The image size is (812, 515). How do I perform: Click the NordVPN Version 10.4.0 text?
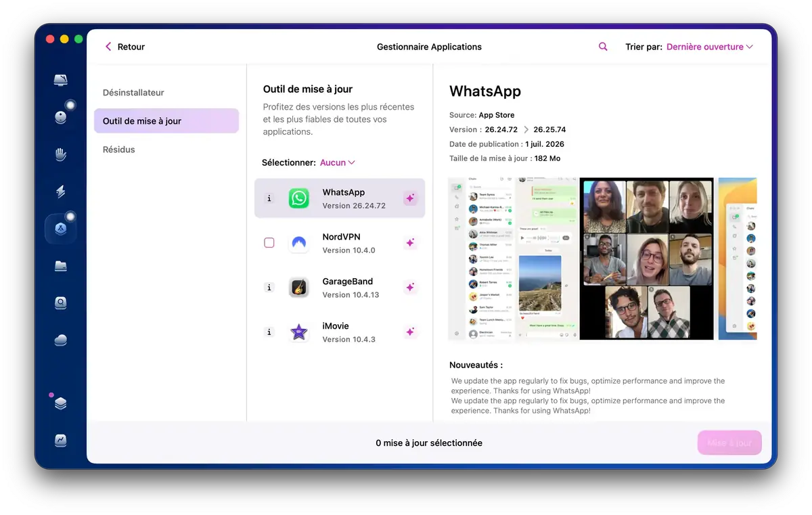[x=348, y=250]
